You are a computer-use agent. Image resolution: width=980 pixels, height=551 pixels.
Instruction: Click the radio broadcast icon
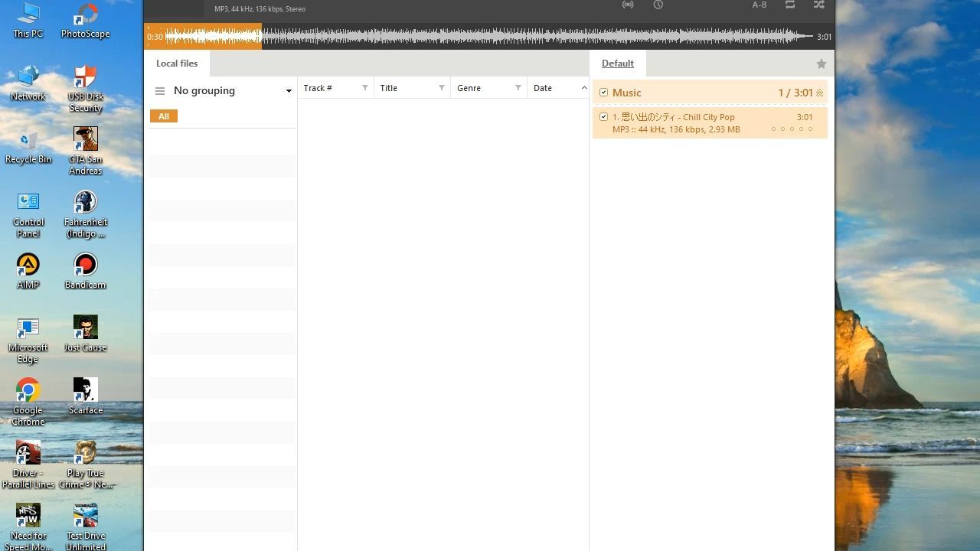tap(628, 5)
